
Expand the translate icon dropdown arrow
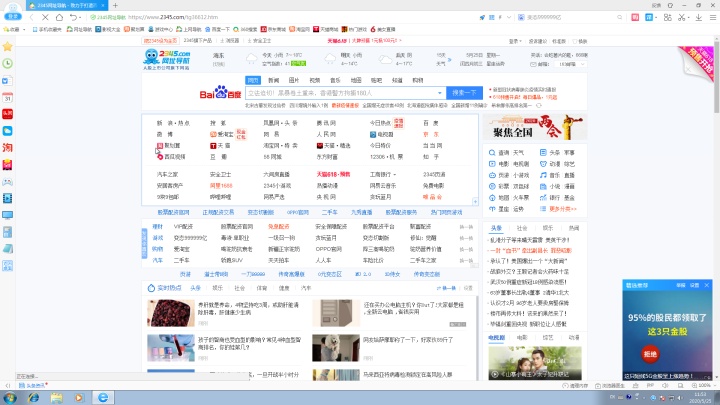tap(656, 17)
